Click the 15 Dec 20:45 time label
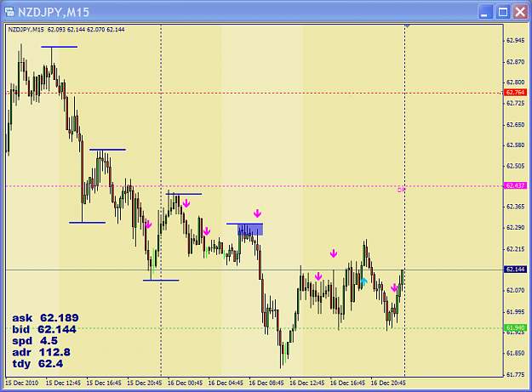The height and width of the screenshot is (392, 532). click(145, 383)
